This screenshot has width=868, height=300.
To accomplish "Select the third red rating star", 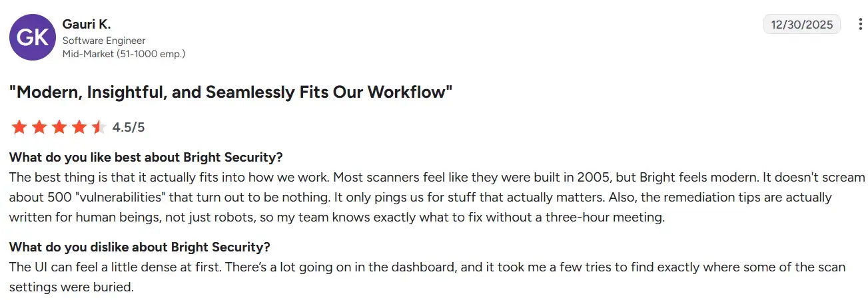I will point(59,127).
